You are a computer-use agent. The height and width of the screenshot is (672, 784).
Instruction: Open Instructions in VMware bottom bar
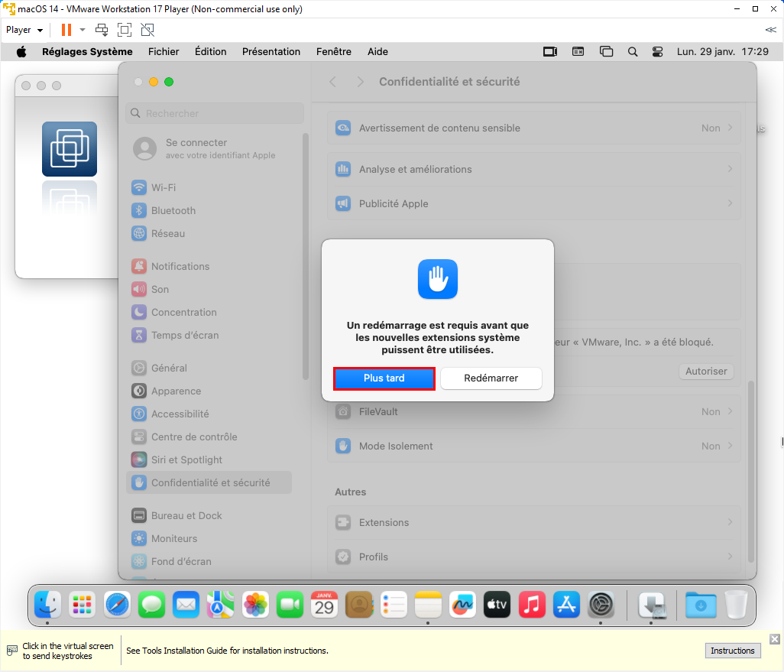(x=733, y=651)
